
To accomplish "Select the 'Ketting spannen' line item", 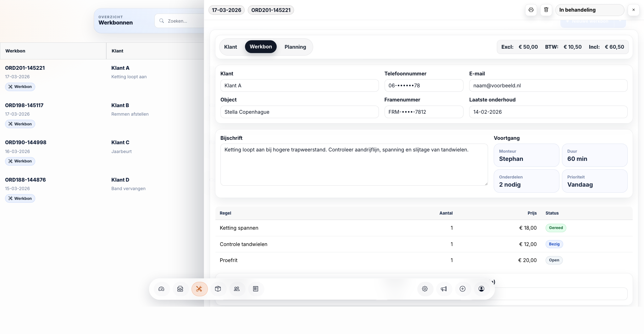I will click(x=424, y=228).
